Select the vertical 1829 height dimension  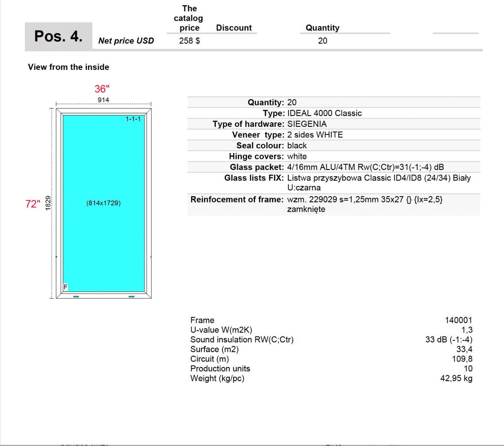pyautogui.click(x=48, y=203)
